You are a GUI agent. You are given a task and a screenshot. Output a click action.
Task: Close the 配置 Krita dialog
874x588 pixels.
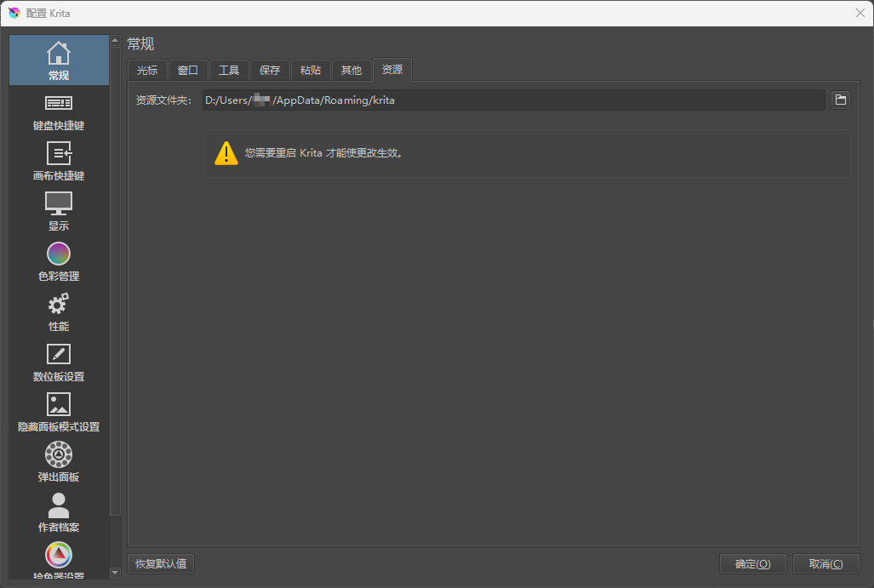click(860, 13)
